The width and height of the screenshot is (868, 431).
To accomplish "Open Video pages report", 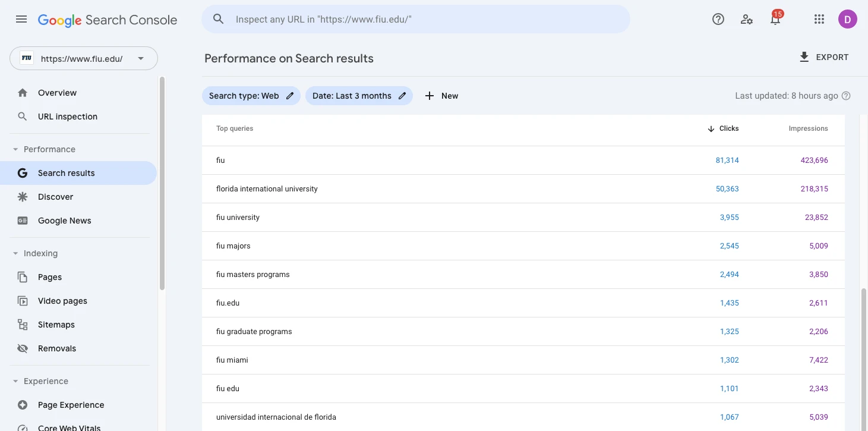I will pyautogui.click(x=62, y=301).
